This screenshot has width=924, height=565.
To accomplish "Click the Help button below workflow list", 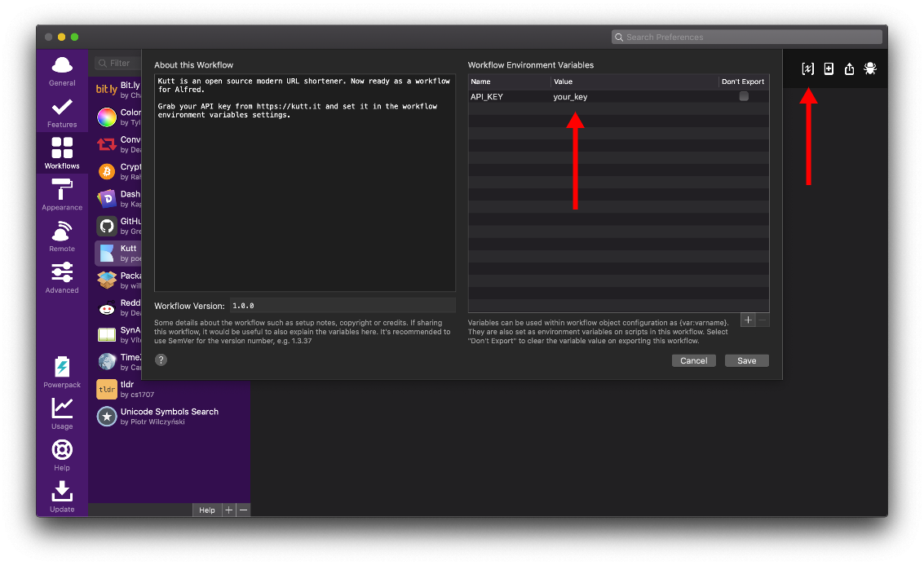I will click(x=207, y=510).
